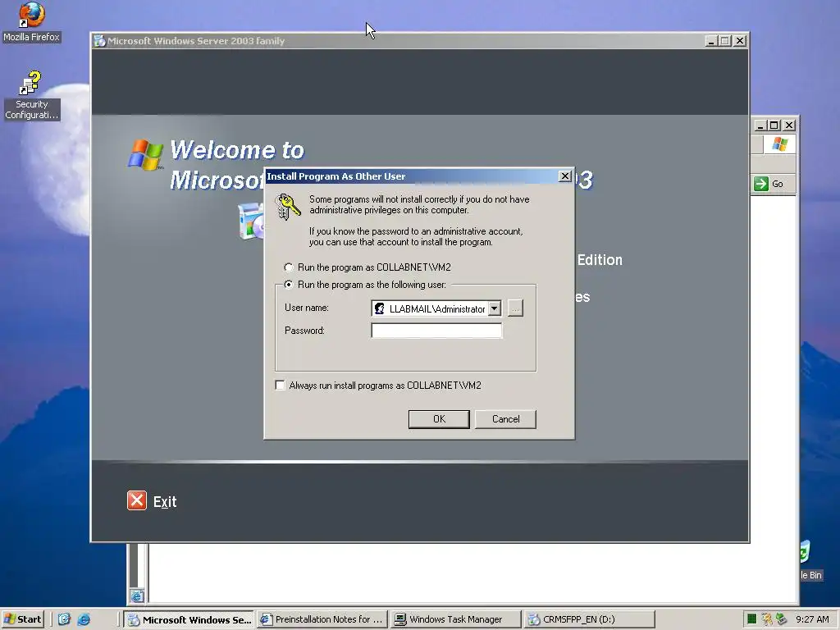
Task: Switch to Preinstallation Notes taskbar button
Action: (x=322, y=619)
